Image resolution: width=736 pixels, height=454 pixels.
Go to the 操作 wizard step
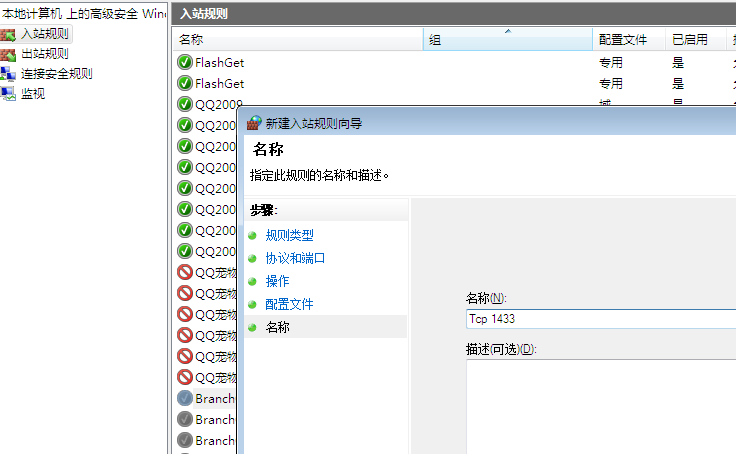pyautogui.click(x=277, y=281)
